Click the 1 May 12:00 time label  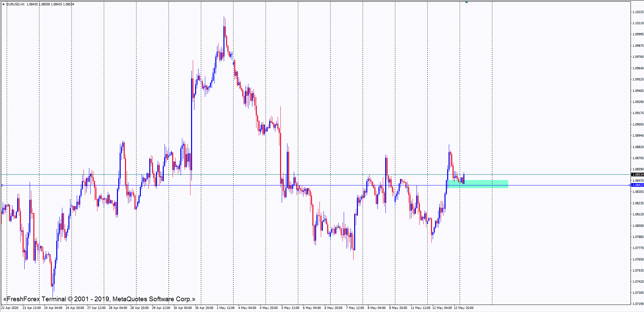point(226,308)
